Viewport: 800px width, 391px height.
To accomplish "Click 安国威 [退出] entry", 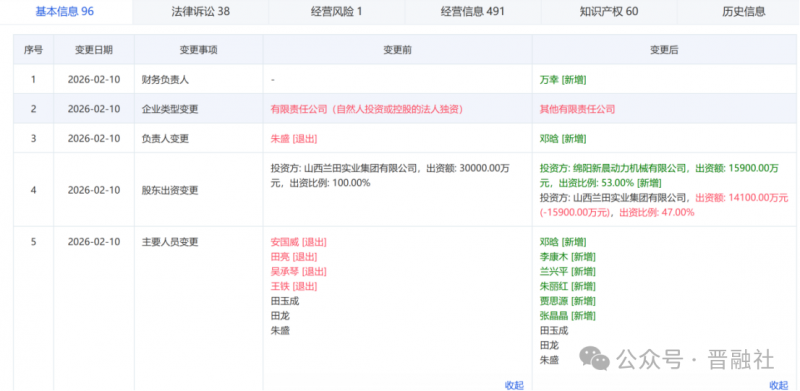I will click(x=298, y=242).
